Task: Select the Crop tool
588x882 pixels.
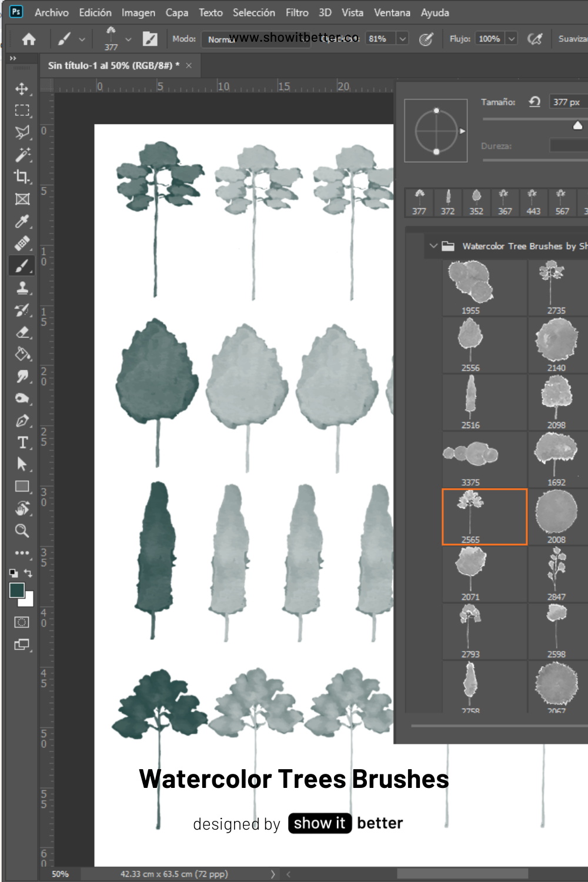Action: pos(22,177)
